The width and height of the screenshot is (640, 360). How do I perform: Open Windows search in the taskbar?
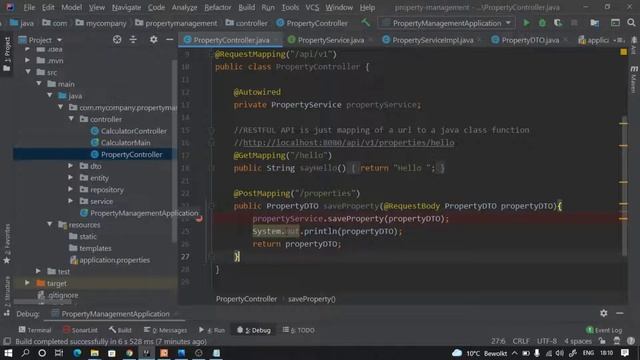click(25, 353)
